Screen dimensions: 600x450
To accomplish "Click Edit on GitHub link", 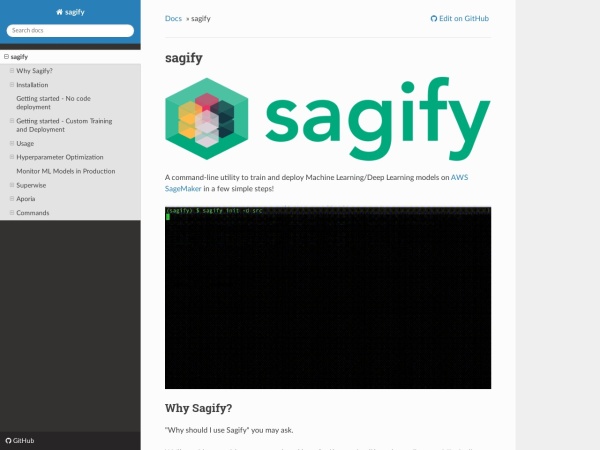I will coord(460,18).
